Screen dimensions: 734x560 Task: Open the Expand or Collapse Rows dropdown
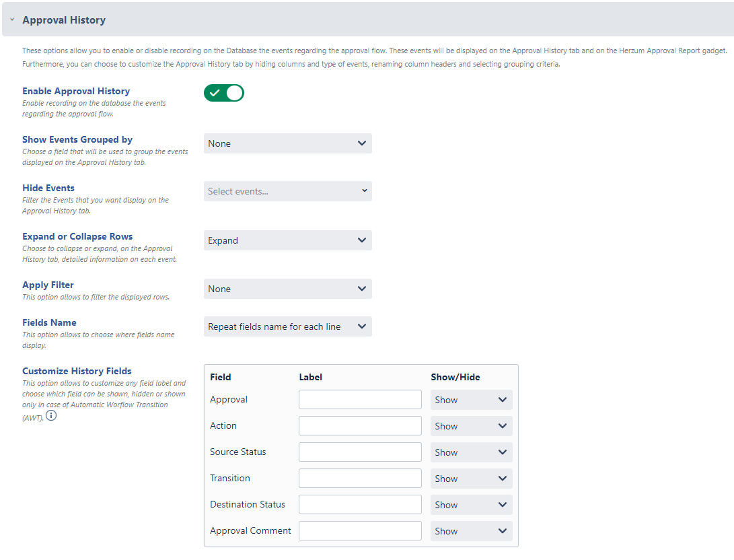point(287,240)
